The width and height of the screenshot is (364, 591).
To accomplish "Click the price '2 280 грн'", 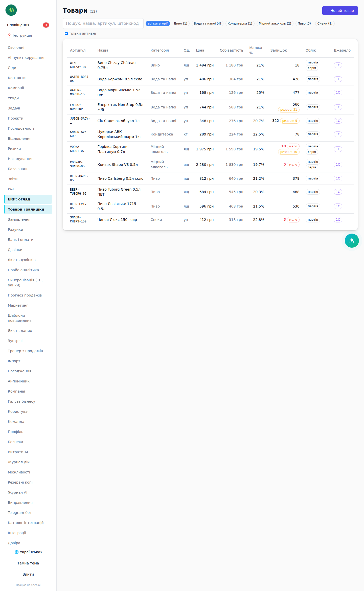I will click(x=205, y=165).
